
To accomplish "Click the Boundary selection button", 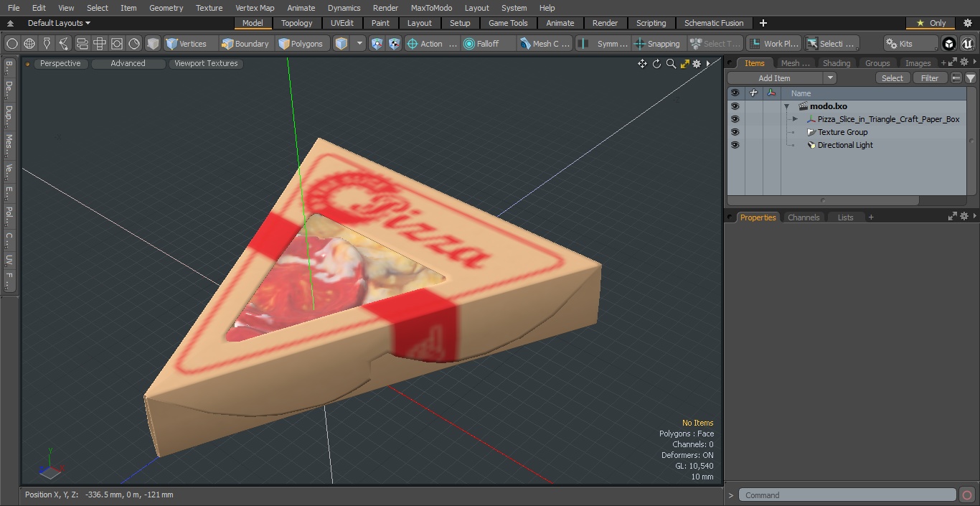I will tap(245, 44).
